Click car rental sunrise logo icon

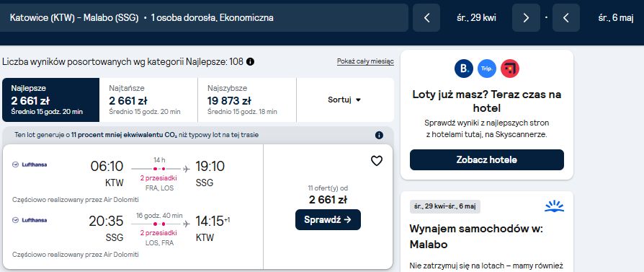(554, 206)
